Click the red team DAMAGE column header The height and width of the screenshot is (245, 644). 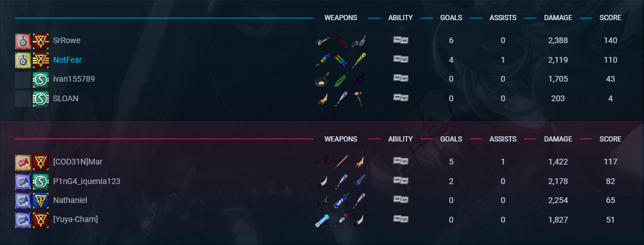pyautogui.click(x=558, y=139)
